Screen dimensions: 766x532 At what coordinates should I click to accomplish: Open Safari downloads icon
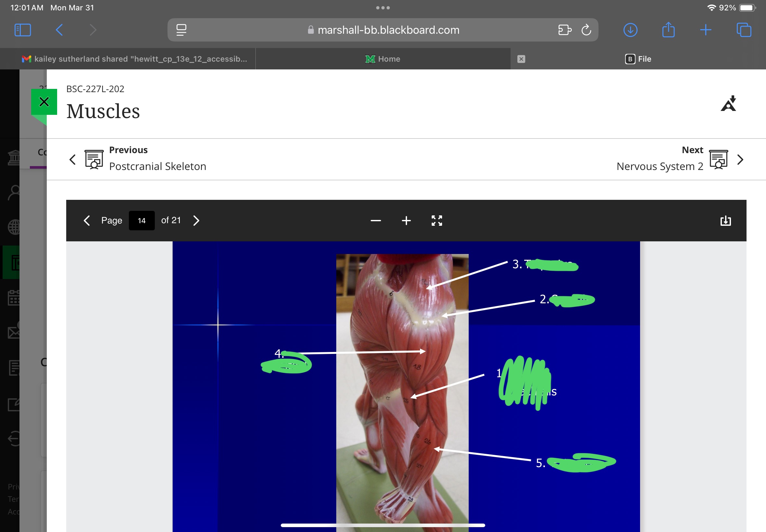pos(630,30)
